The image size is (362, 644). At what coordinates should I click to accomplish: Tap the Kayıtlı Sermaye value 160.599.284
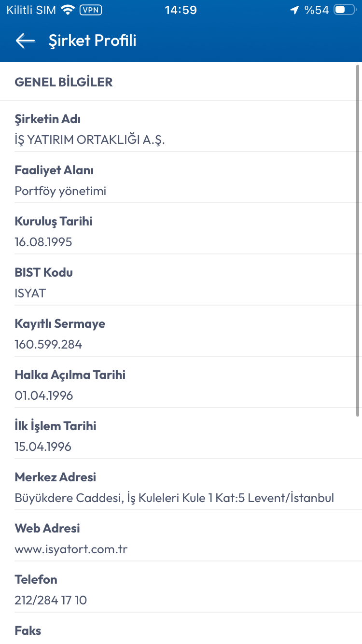48,344
